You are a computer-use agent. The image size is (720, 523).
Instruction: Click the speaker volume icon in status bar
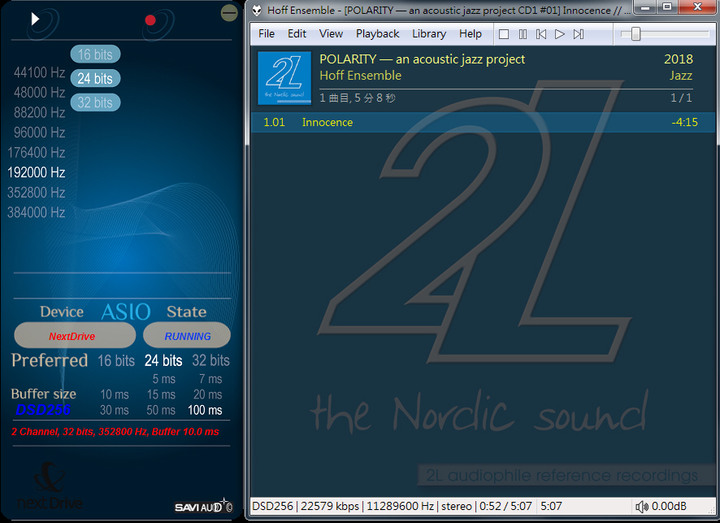[641, 506]
